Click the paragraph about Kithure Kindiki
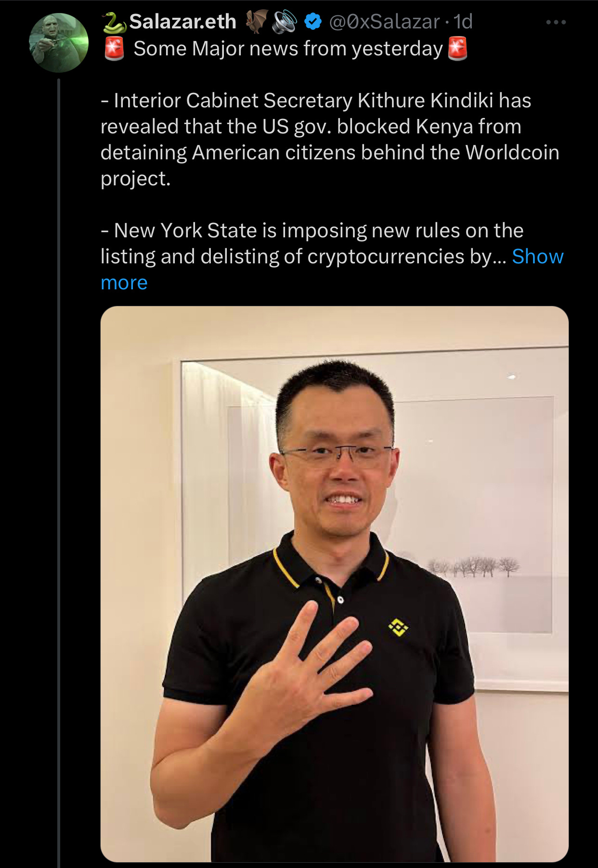Image resolution: width=598 pixels, height=868 pixels. 330,140
